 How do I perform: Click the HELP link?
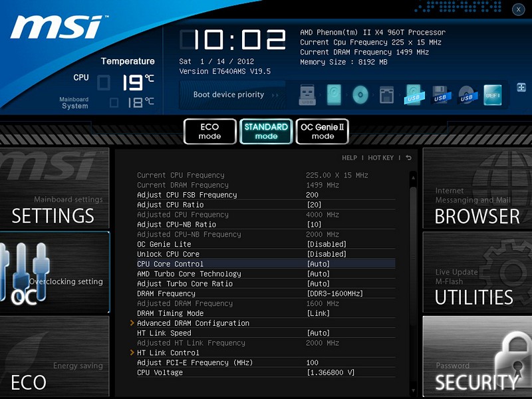point(349,158)
